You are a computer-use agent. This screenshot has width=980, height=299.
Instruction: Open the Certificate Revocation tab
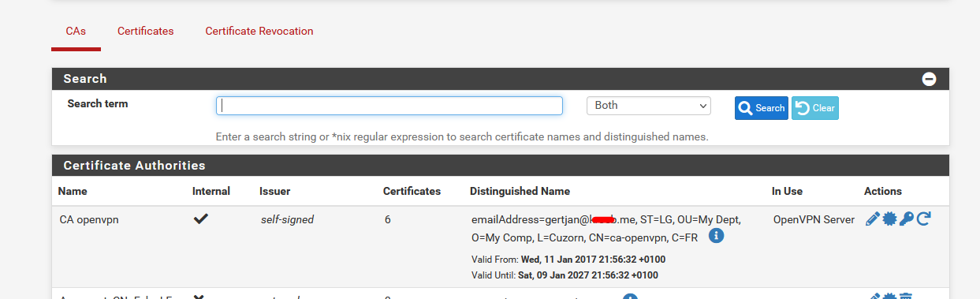tap(259, 31)
